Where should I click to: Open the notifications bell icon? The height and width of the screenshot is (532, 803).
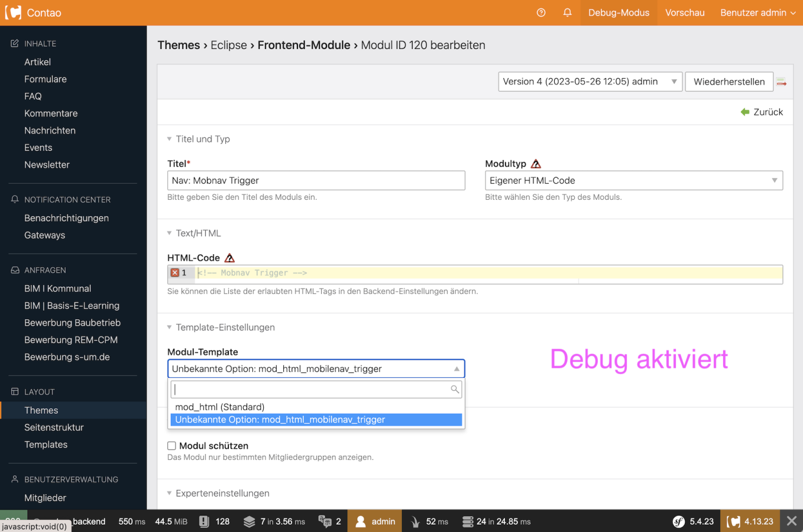[x=567, y=12]
